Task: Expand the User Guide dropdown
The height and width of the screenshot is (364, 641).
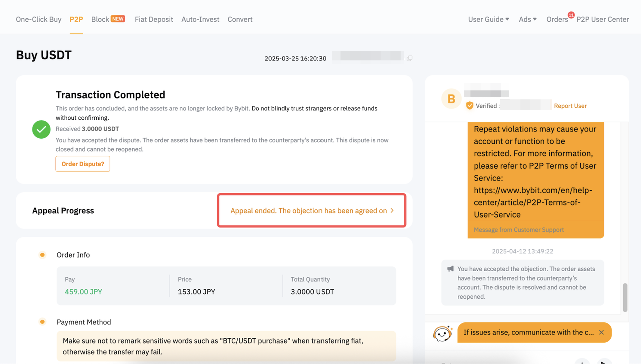Action: pyautogui.click(x=488, y=19)
